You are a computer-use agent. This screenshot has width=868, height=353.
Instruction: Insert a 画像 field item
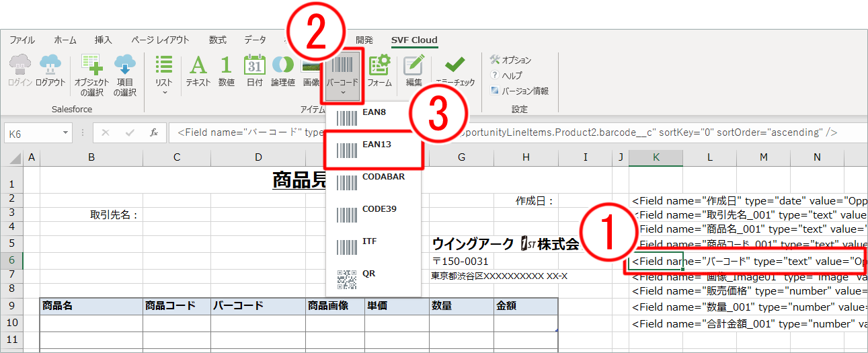(311, 71)
